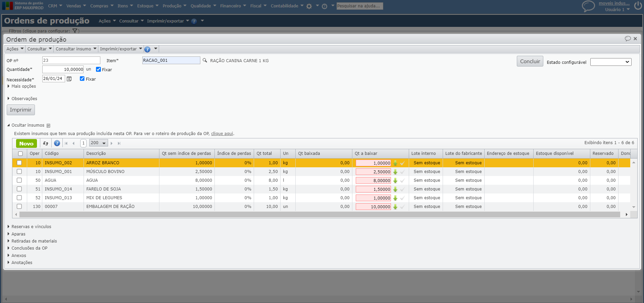Screen dimensions: 644x303
Task: Click check mark for ARROZ BRANCO row
Action: 402,163
